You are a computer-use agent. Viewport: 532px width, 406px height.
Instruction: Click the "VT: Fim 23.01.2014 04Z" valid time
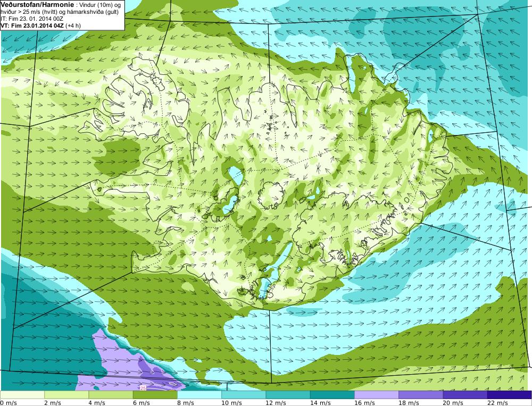point(32,26)
